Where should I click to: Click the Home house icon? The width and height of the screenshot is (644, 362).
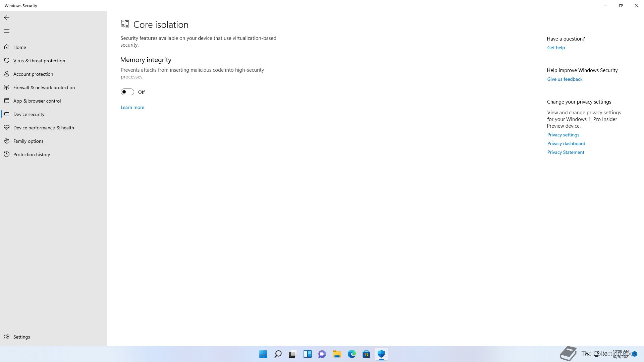point(7,47)
